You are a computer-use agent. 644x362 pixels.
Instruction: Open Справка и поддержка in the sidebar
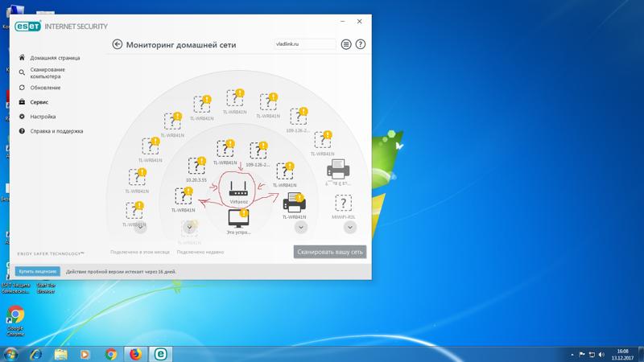tap(51, 131)
